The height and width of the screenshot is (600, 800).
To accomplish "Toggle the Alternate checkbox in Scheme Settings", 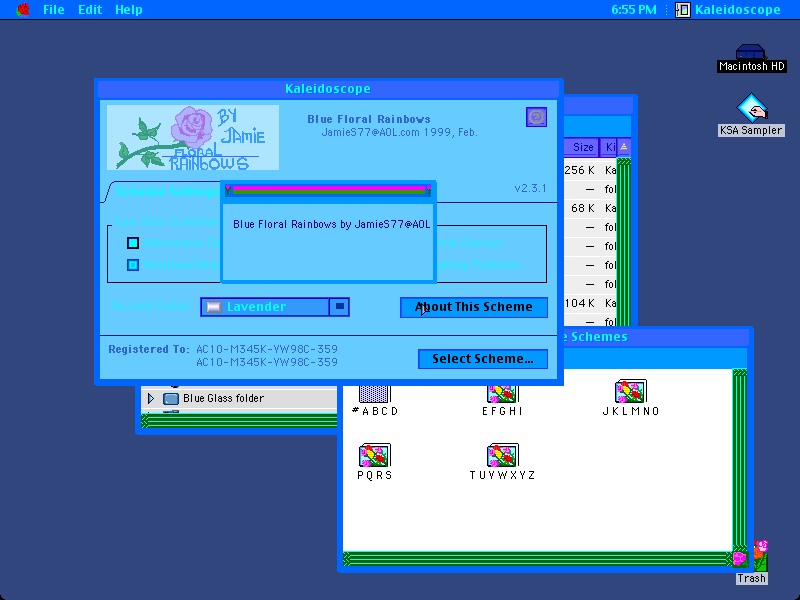I will pos(133,243).
